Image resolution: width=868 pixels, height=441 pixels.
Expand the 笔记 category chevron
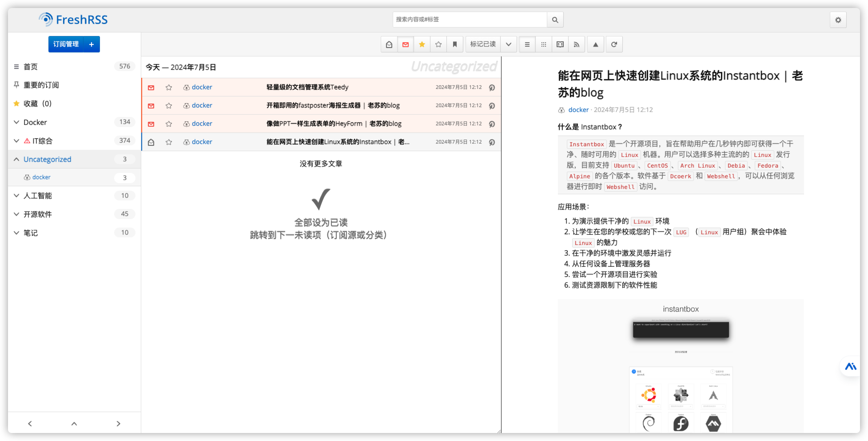[16, 233]
